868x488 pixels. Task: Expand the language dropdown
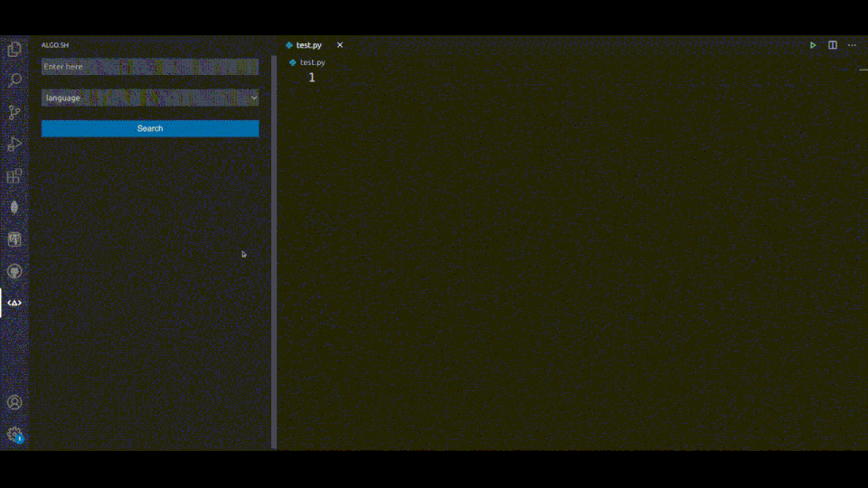(150, 98)
